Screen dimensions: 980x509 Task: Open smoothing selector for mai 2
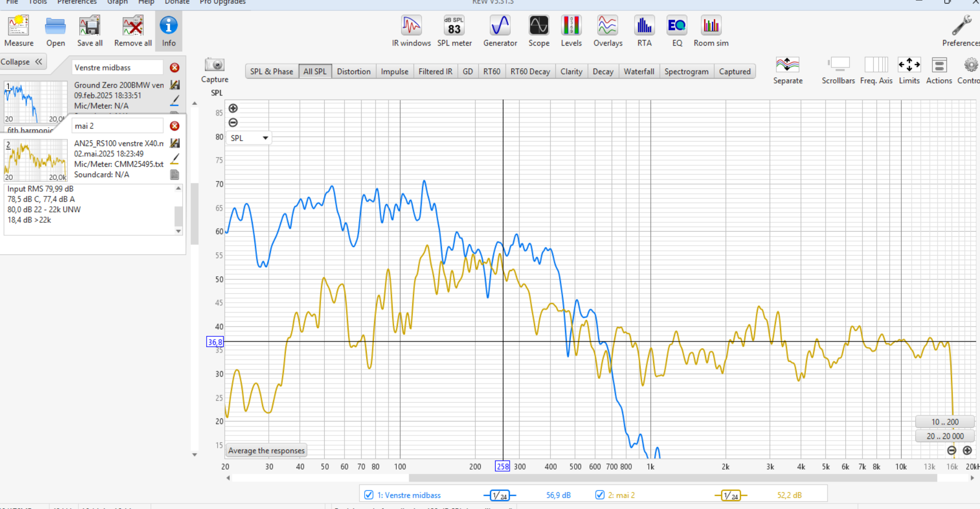coord(731,496)
